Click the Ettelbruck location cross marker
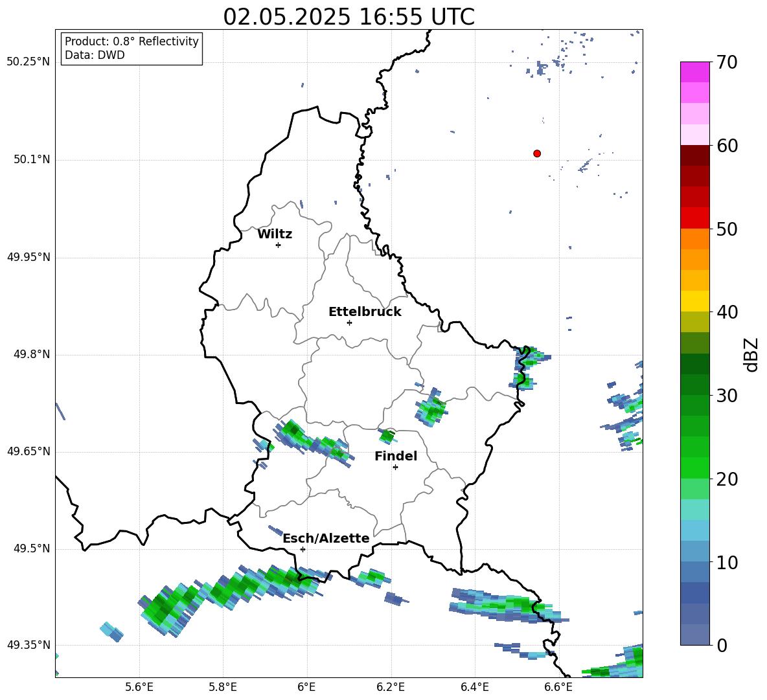 (x=349, y=322)
